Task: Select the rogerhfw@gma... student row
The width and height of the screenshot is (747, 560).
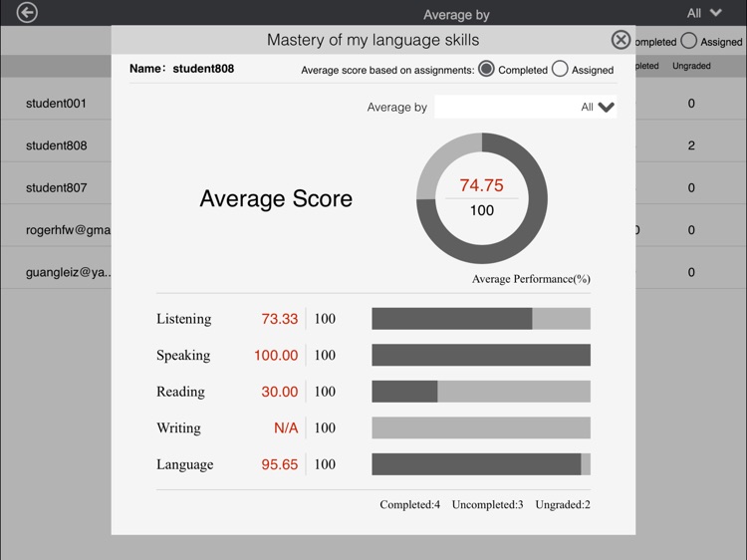Action: point(68,230)
